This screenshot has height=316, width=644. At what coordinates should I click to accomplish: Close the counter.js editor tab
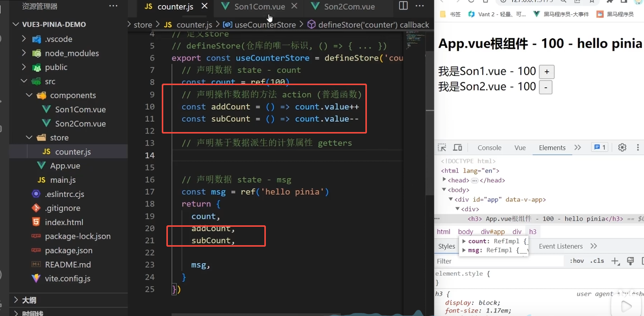204,6
